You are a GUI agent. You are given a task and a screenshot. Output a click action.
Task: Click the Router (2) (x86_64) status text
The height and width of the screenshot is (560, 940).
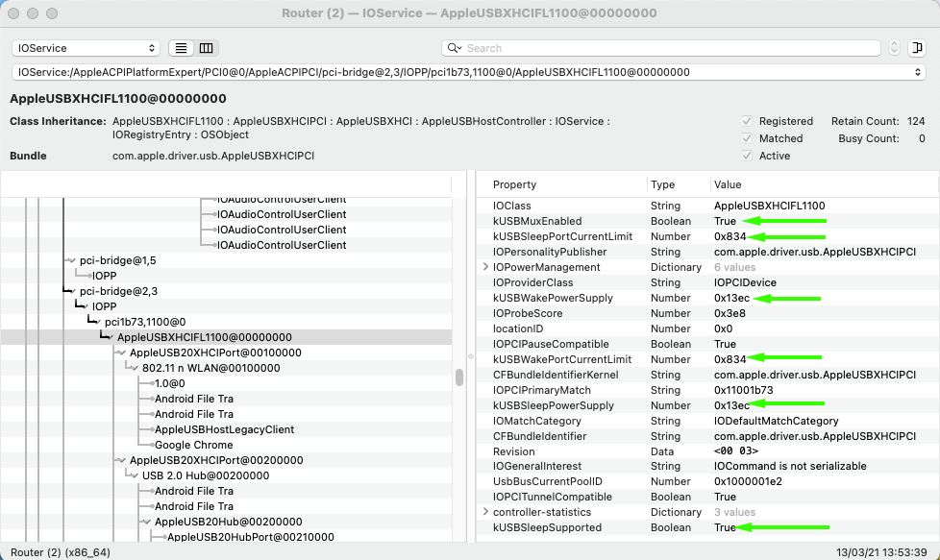click(x=60, y=552)
